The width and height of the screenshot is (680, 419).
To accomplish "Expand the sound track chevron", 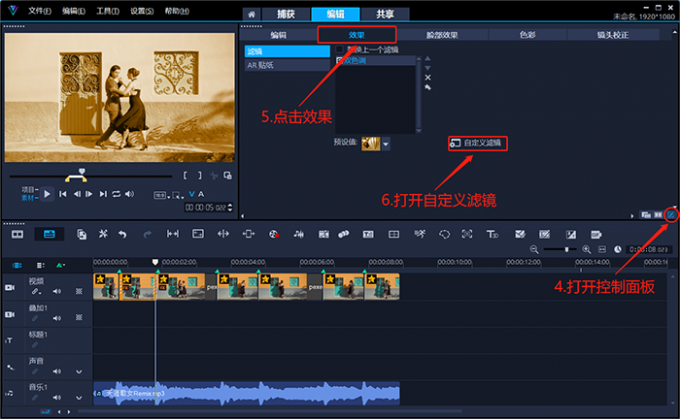I will pos(80,370).
